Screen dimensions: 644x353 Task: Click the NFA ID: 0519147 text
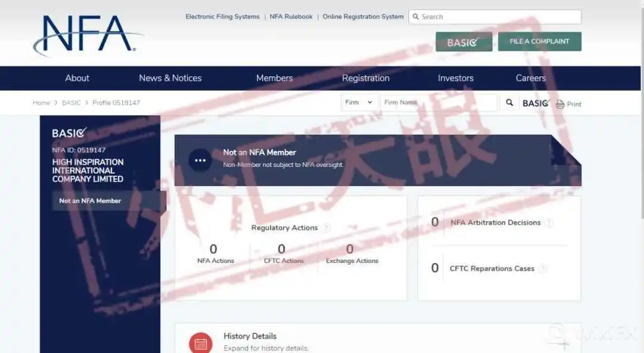pyautogui.click(x=79, y=150)
